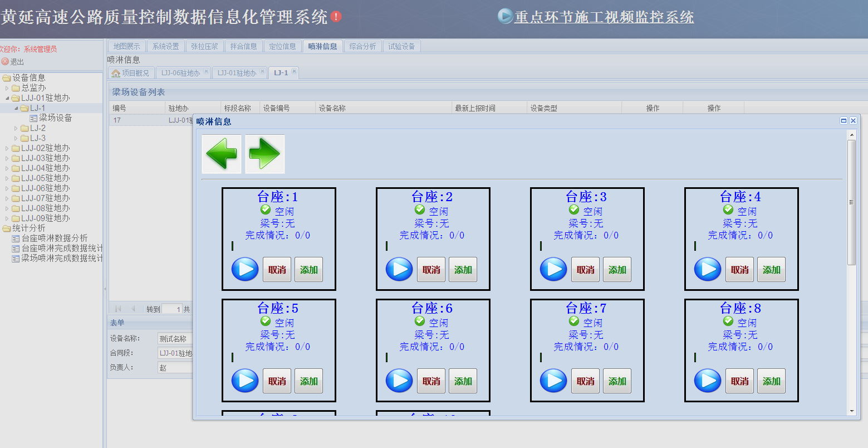868x448 pixels.
Task: Open 重点环节施工视频监控系统 link
Action: point(604,17)
